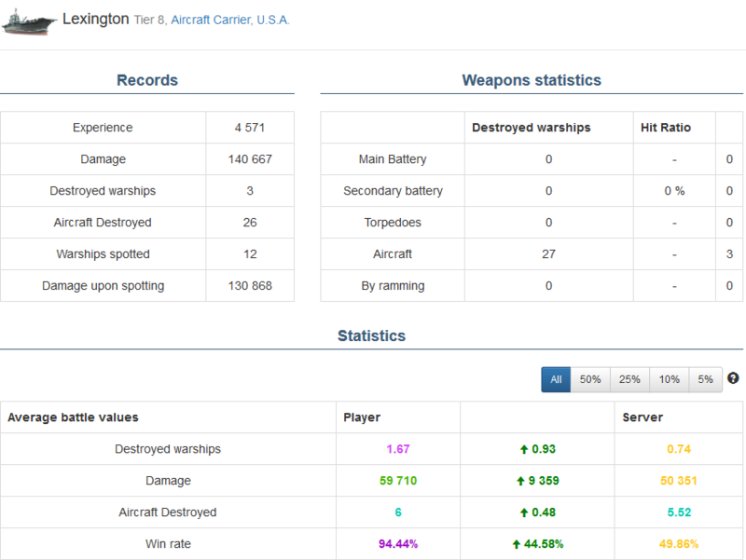Click green up arrow beside 0.93
Image resolution: width=746 pixels, height=560 pixels.
coord(525,449)
